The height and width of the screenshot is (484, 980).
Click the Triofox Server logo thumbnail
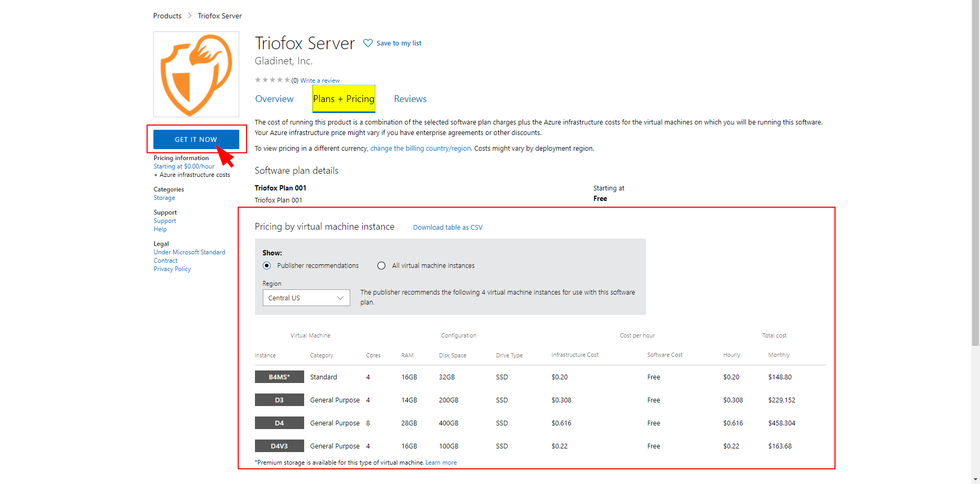[196, 74]
